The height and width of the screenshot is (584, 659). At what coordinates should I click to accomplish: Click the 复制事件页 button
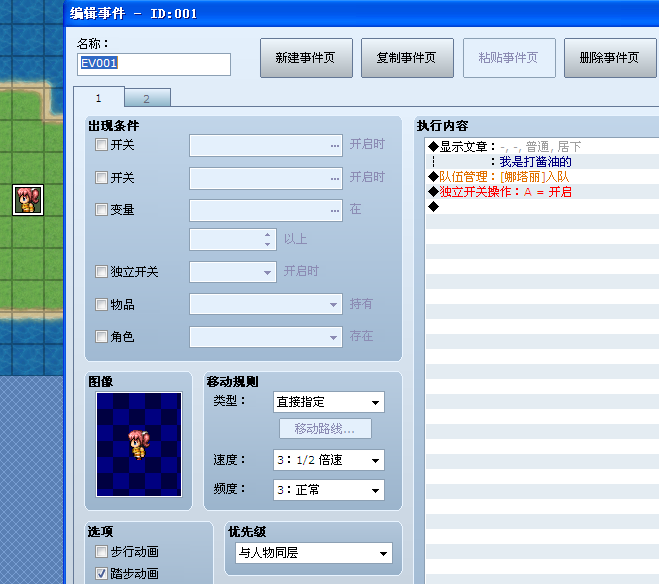point(407,58)
